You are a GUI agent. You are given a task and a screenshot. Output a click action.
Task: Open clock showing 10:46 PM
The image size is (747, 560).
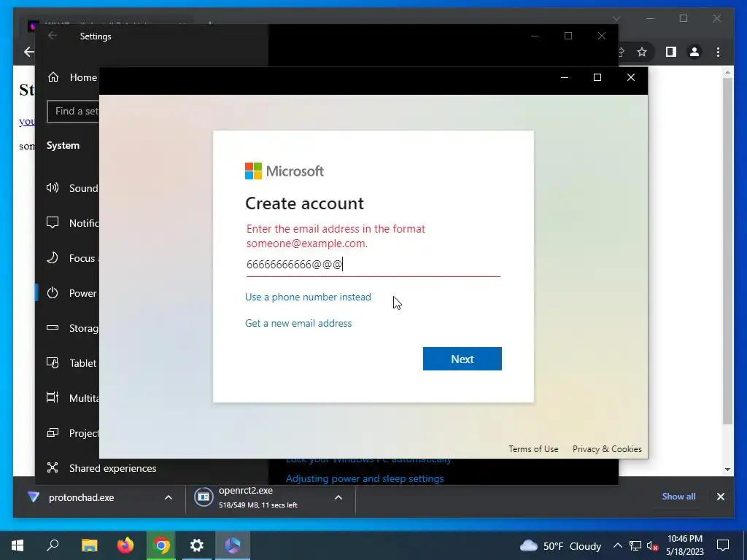(685, 545)
